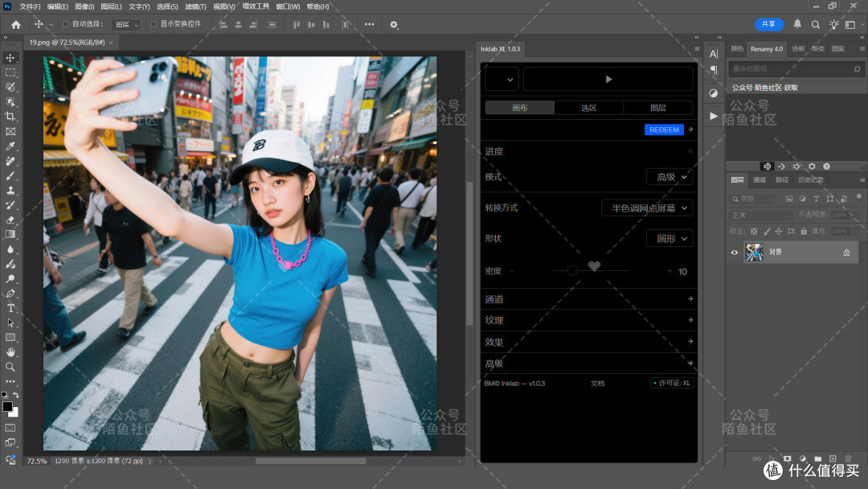Select the Hand tool
The width and height of the screenshot is (868, 489).
(x=10, y=352)
